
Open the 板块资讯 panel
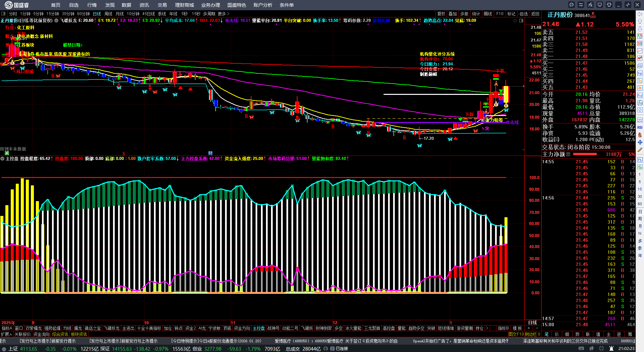(x=79, y=334)
